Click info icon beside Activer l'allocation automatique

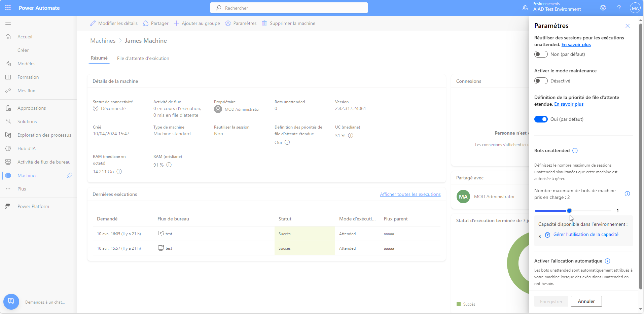(607, 261)
